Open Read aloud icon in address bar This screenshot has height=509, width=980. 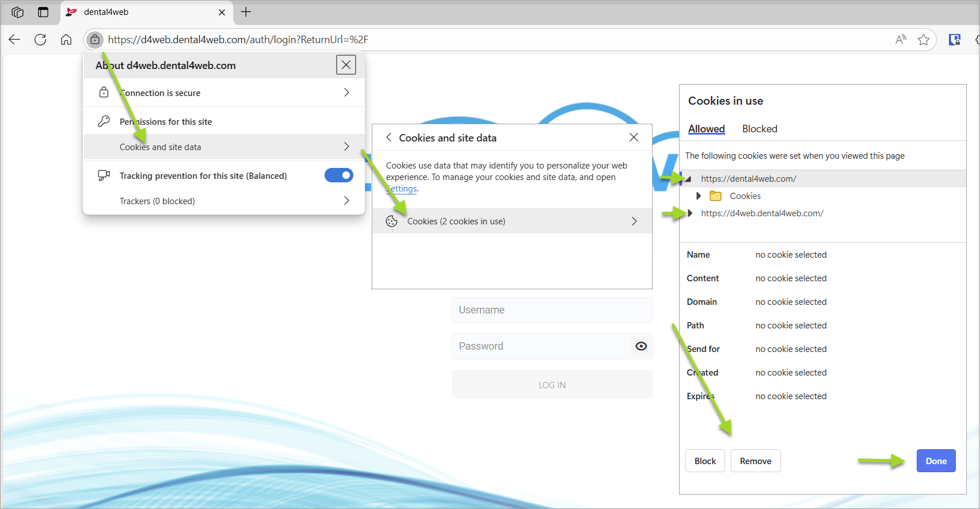[x=901, y=40]
